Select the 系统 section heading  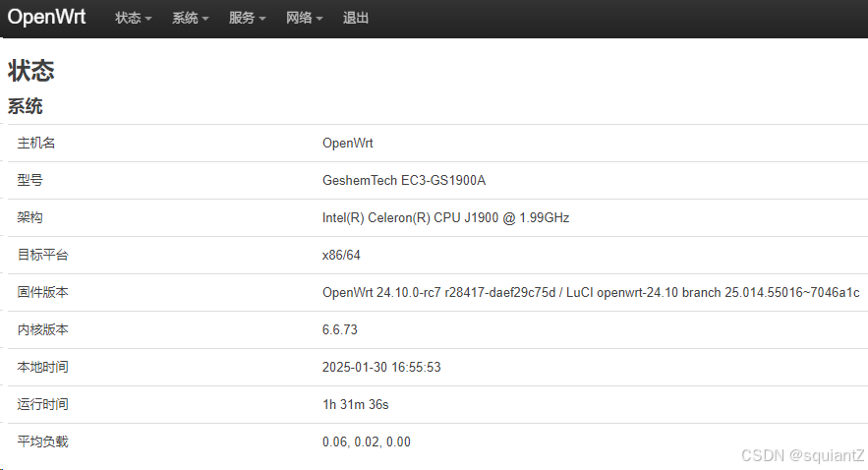25,106
